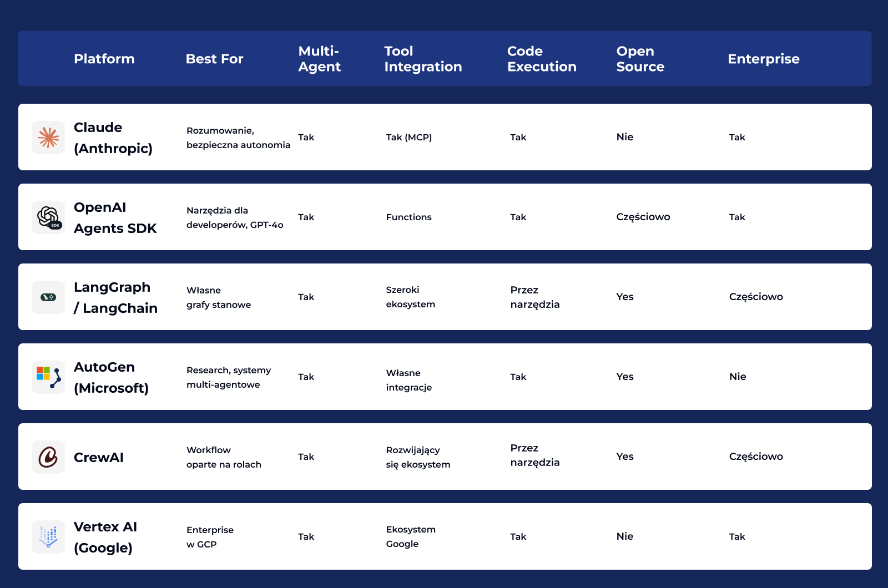Click 'Nie' in AutoGen's Enterprise column
Screen dimensions: 888x588
click(x=738, y=377)
